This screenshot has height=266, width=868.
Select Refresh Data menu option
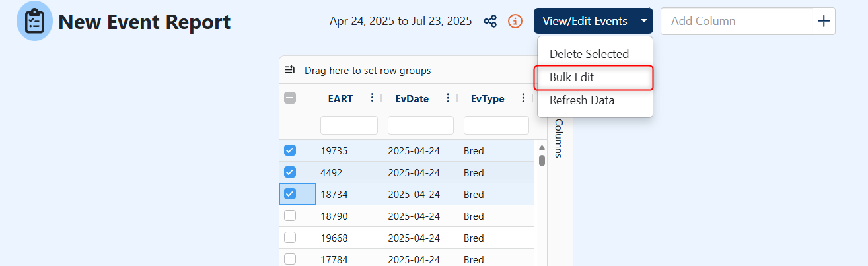click(x=582, y=100)
